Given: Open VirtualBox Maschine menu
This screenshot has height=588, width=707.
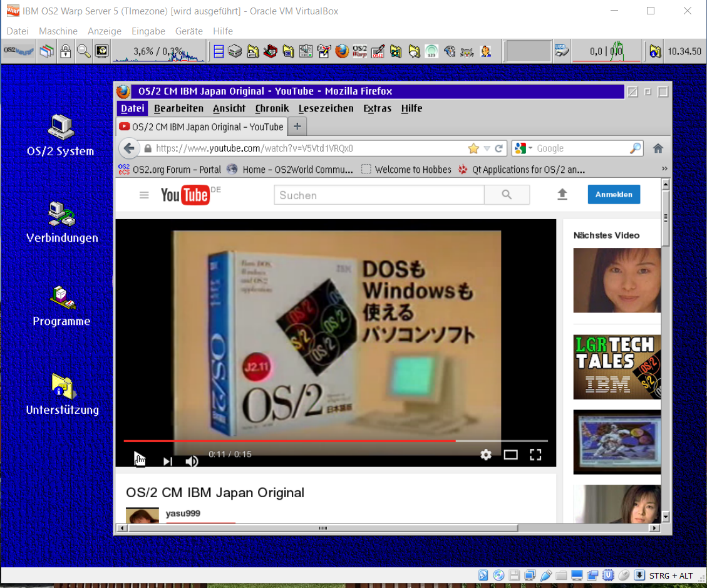Looking at the screenshot, I should click(58, 31).
